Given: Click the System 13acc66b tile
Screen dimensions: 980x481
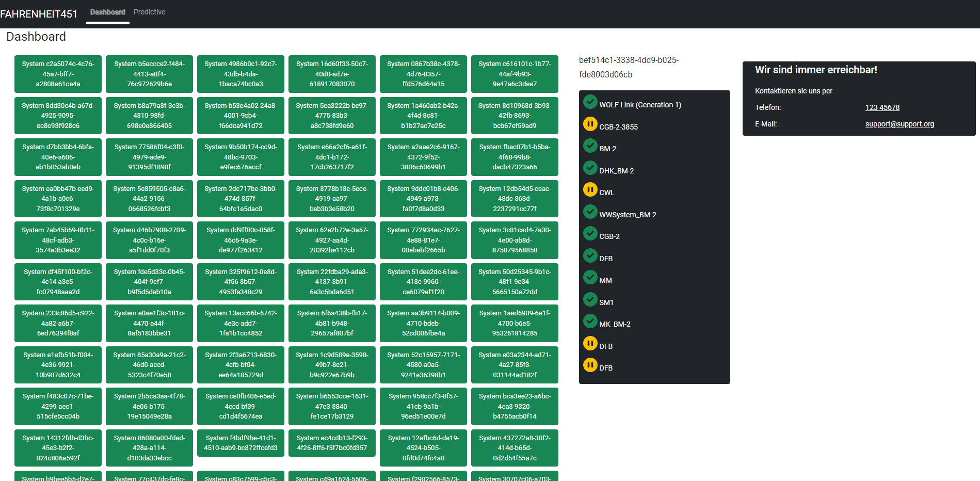Looking at the screenshot, I should click(240, 323).
